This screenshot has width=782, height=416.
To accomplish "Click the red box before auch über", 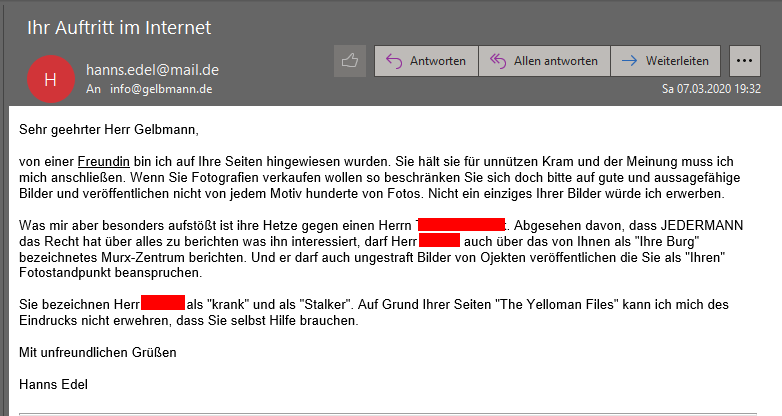I will pyautogui.click(x=439, y=241).
